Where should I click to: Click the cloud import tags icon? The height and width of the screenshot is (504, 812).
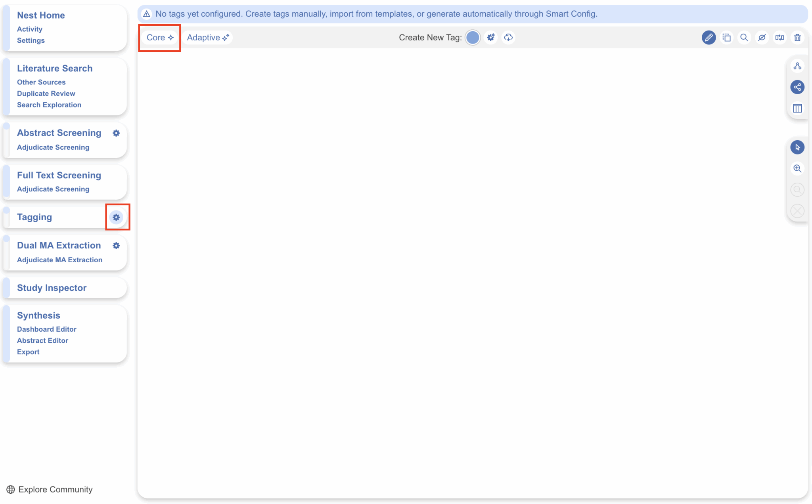(508, 38)
